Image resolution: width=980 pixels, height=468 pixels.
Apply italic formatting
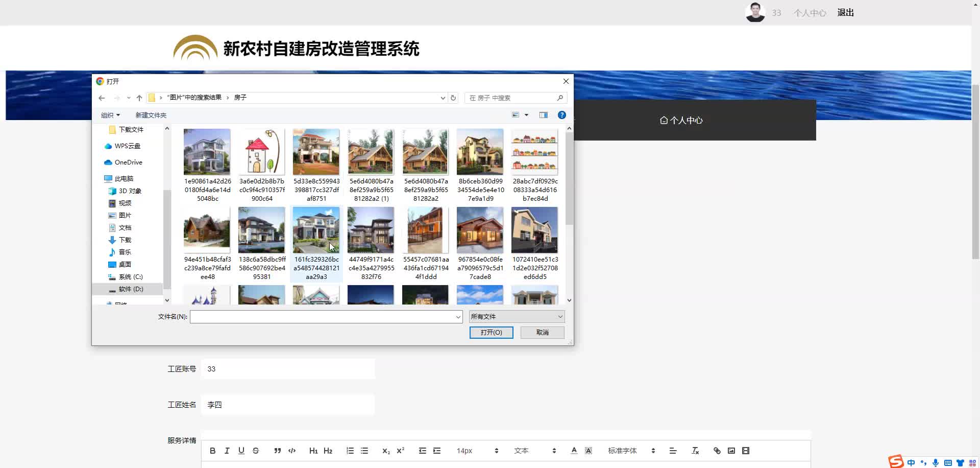tap(227, 451)
